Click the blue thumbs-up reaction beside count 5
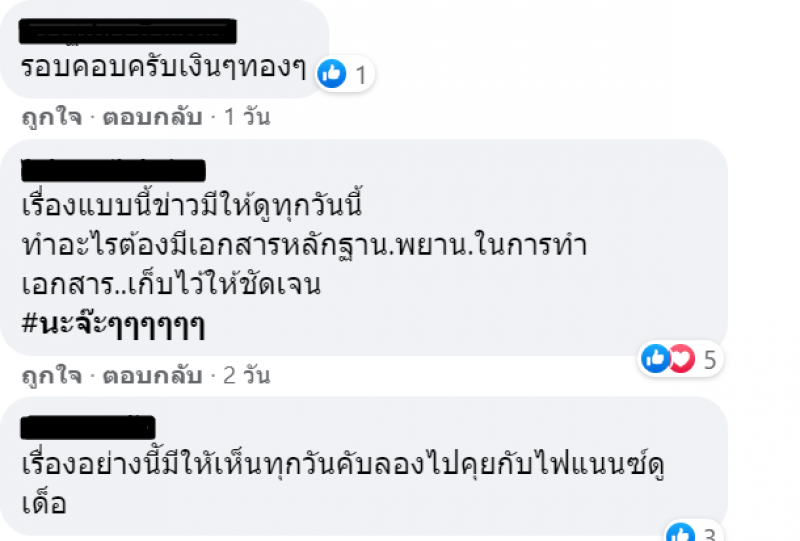The image size is (800, 541). 656,358
